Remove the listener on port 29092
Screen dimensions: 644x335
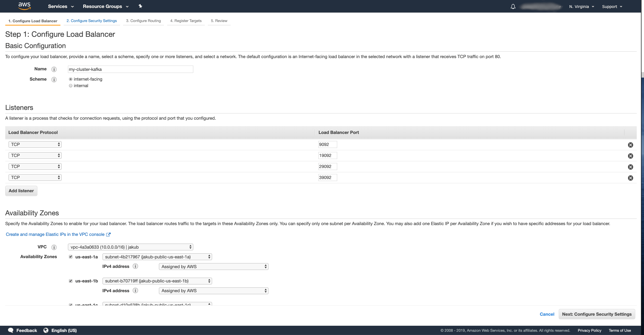(630, 167)
